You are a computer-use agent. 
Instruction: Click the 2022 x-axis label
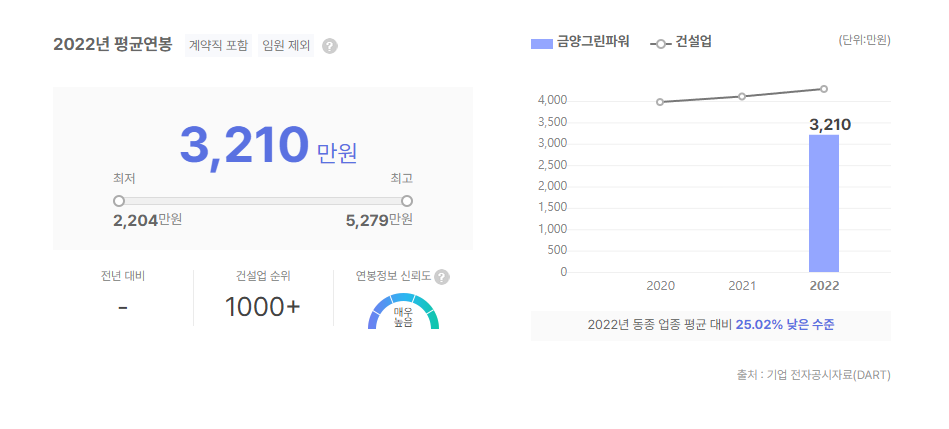click(824, 286)
